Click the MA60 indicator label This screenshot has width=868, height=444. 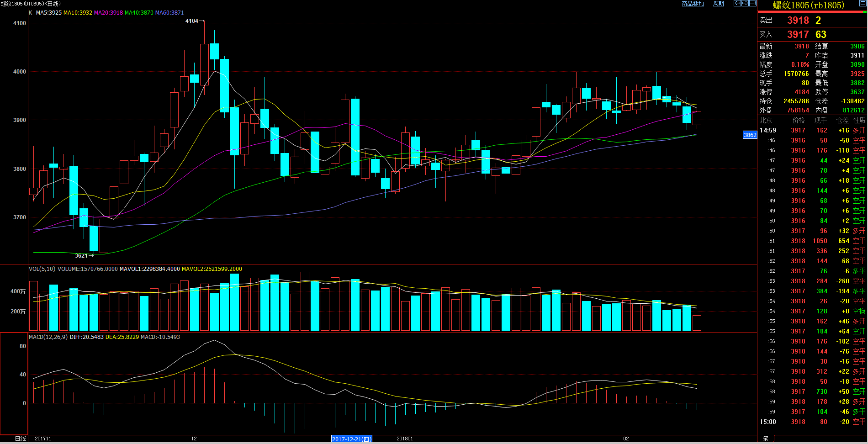pyautogui.click(x=169, y=13)
